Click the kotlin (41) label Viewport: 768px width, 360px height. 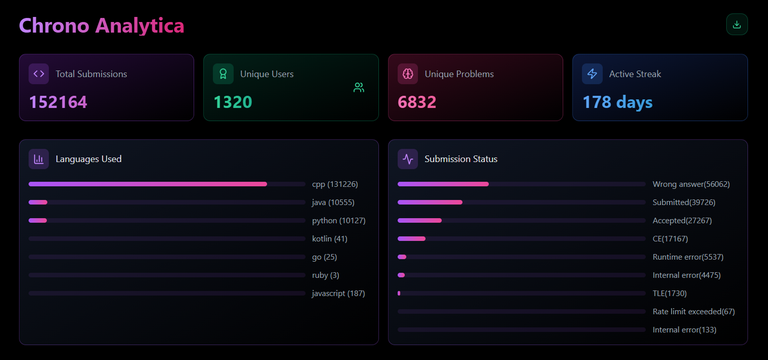coord(330,239)
